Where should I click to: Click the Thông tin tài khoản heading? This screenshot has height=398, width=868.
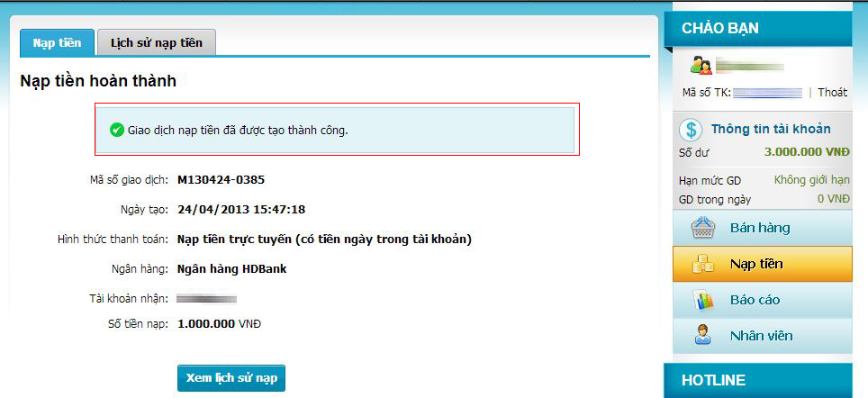tap(771, 129)
